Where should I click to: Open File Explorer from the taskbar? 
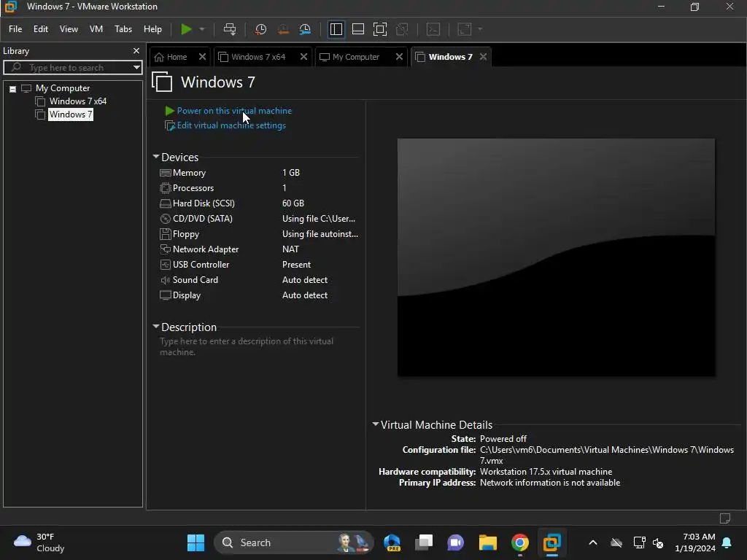pyautogui.click(x=488, y=542)
